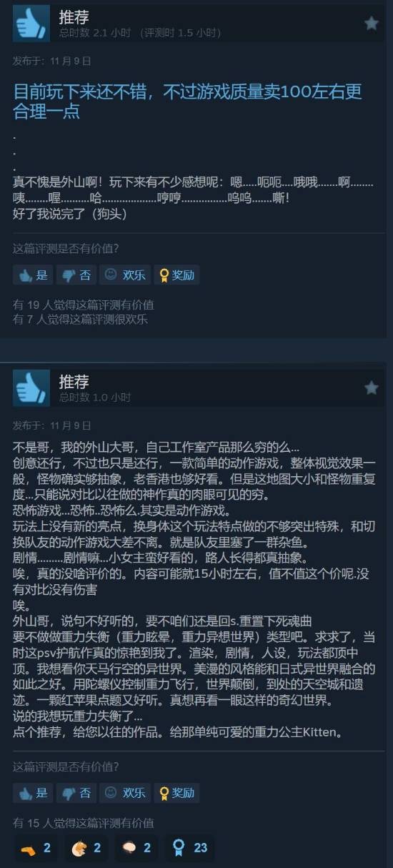393x868 pixels.
Task: Give an award via 奖励 on the first review
Action: pos(176,275)
